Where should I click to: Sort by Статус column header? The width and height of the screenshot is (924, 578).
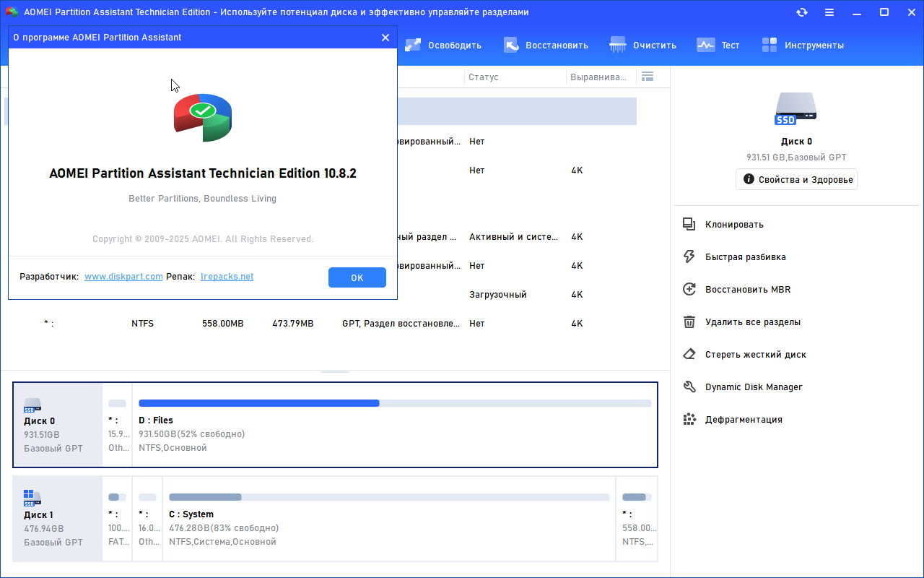[484, 77]
